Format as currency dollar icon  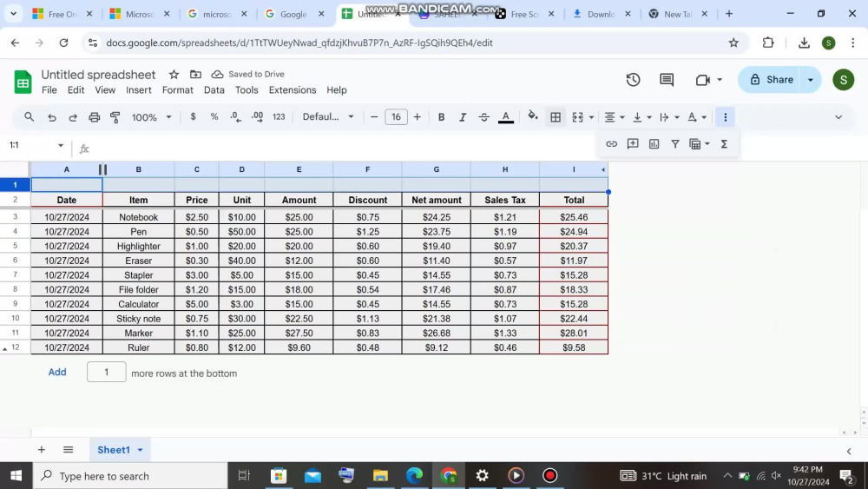(193, 117)
